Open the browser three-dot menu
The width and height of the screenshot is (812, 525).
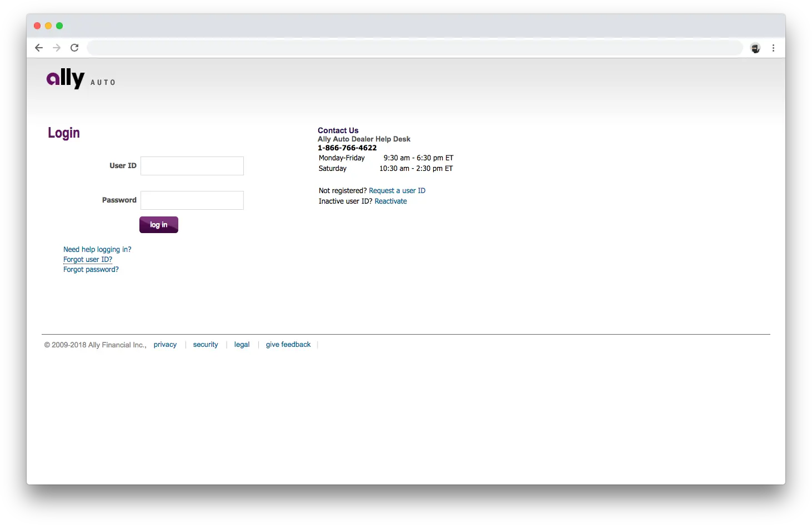click(773, 48)
